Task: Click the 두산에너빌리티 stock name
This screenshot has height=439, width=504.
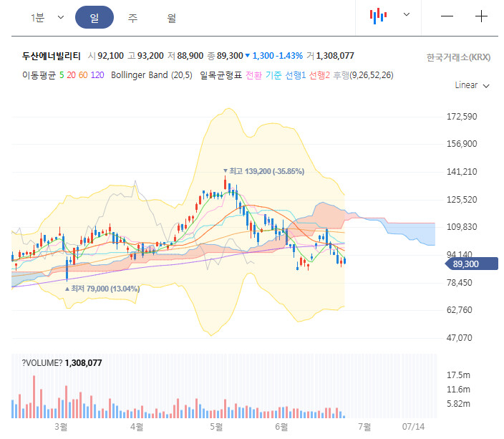Action: tap(51, 56)
